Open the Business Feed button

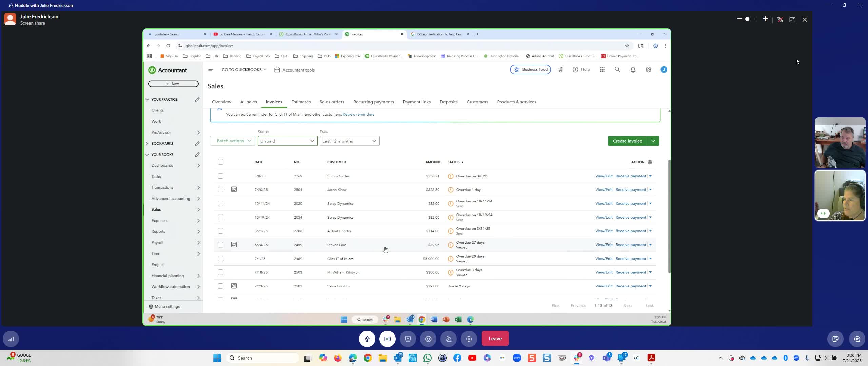(530, 69)
